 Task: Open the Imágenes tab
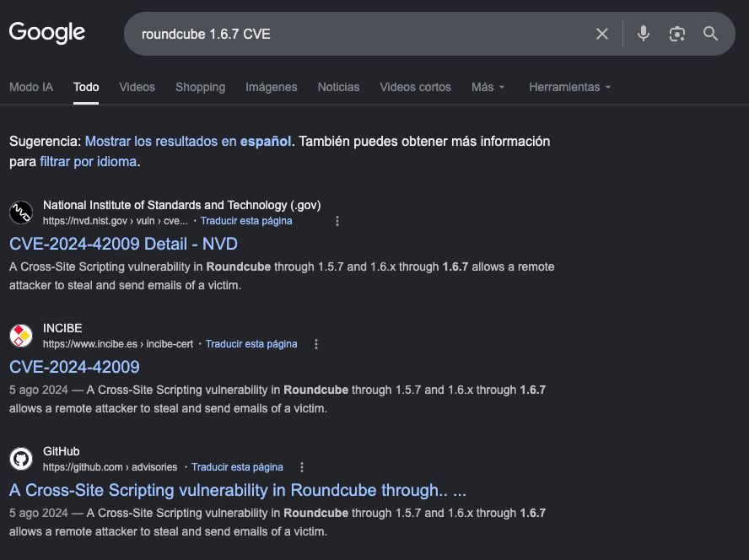[272, 87]
